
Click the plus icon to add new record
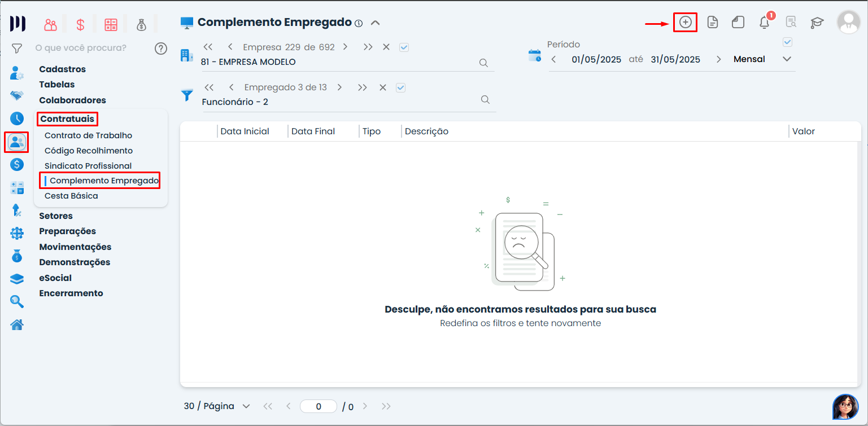tap(685, 22)
